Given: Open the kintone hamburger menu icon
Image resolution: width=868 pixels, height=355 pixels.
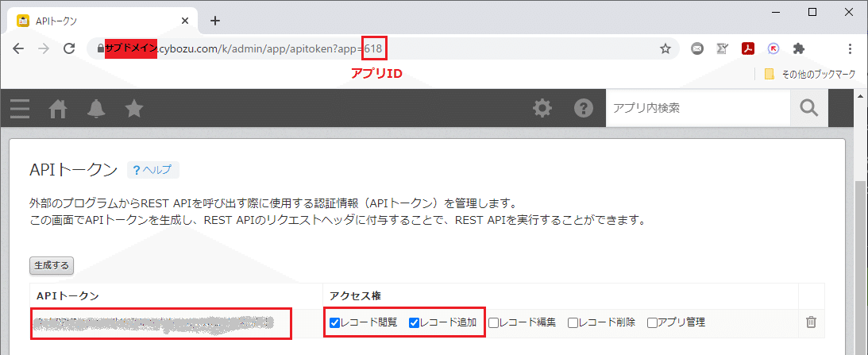Looking at the screenshot, I should [20, 109].
